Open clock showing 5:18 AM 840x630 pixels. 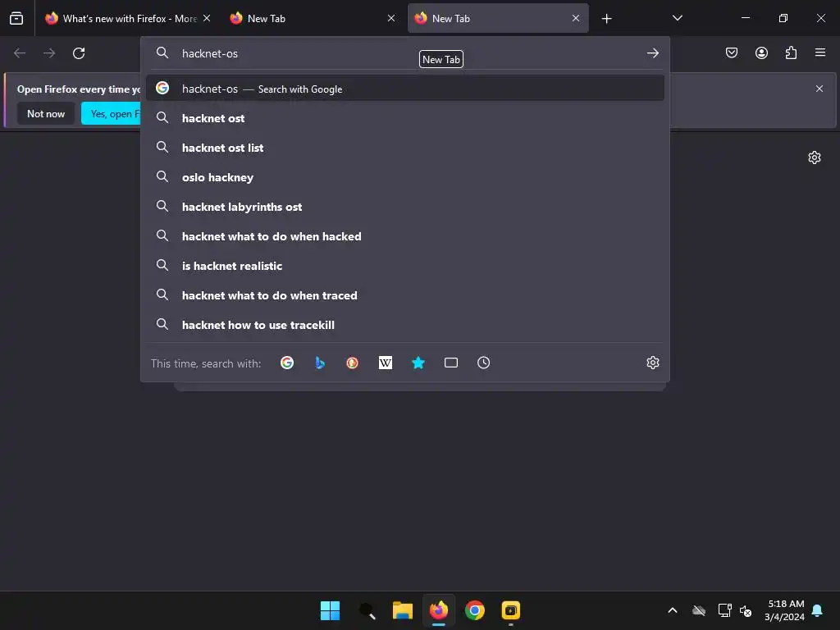[x=785, y=610]
